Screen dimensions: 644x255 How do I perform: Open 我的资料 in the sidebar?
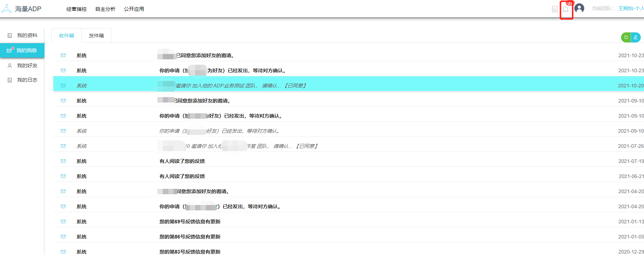(27, 35)
